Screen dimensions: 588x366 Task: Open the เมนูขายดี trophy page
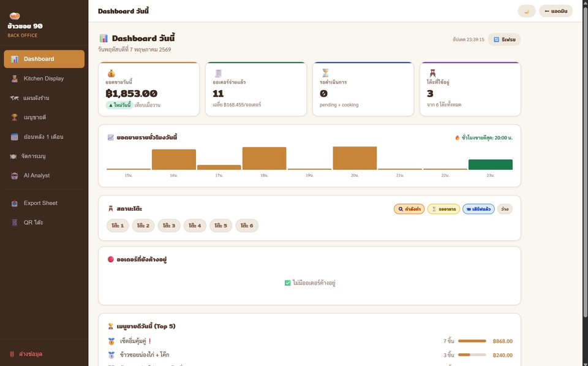point(44,118)
